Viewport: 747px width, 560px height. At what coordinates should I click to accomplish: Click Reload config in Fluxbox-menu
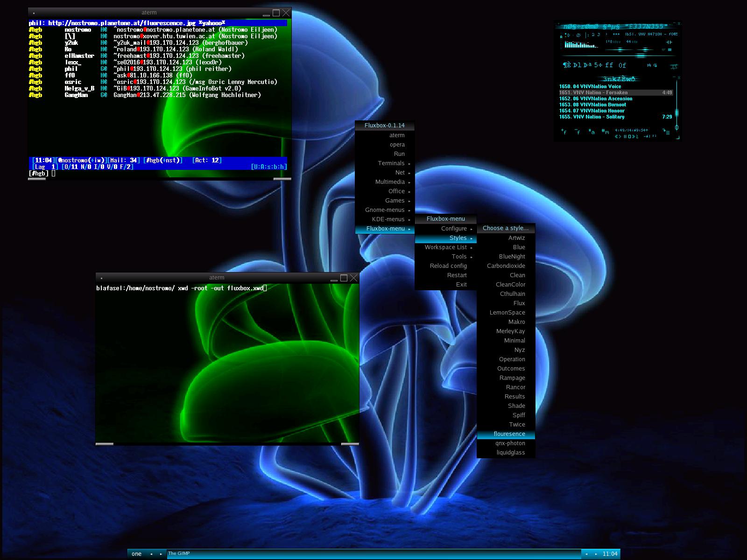coord(448,266)
